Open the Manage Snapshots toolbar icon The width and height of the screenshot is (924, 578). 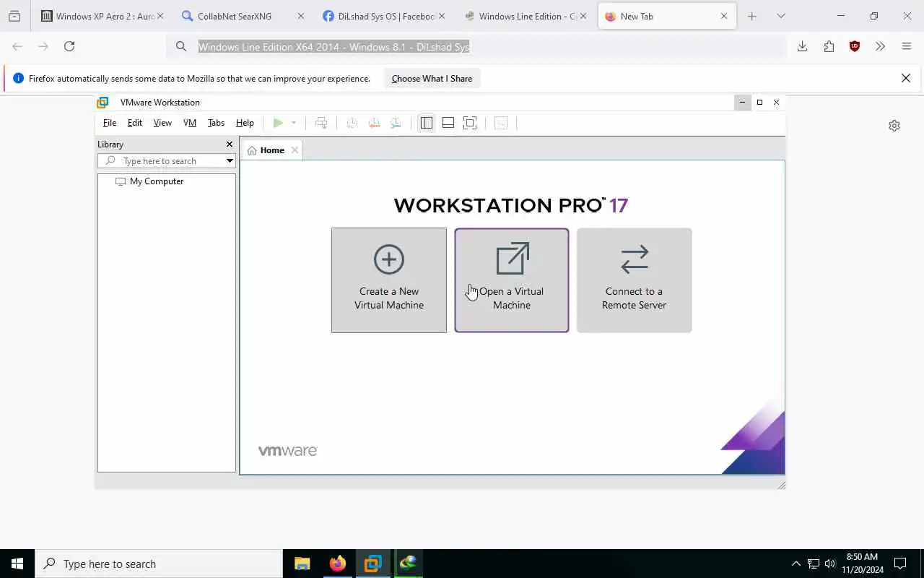396,123
